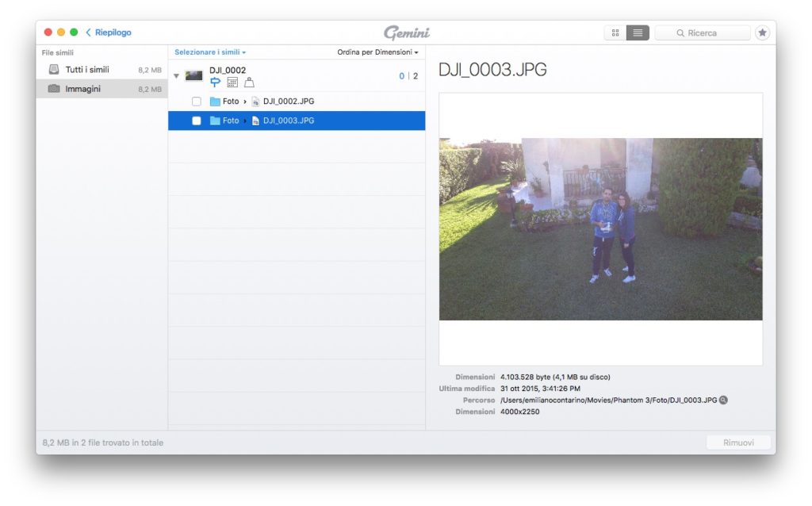Go back to Riepilogo
Viewport: 812px width, 506px height.
pyautogui.click(x=108, y=32)
